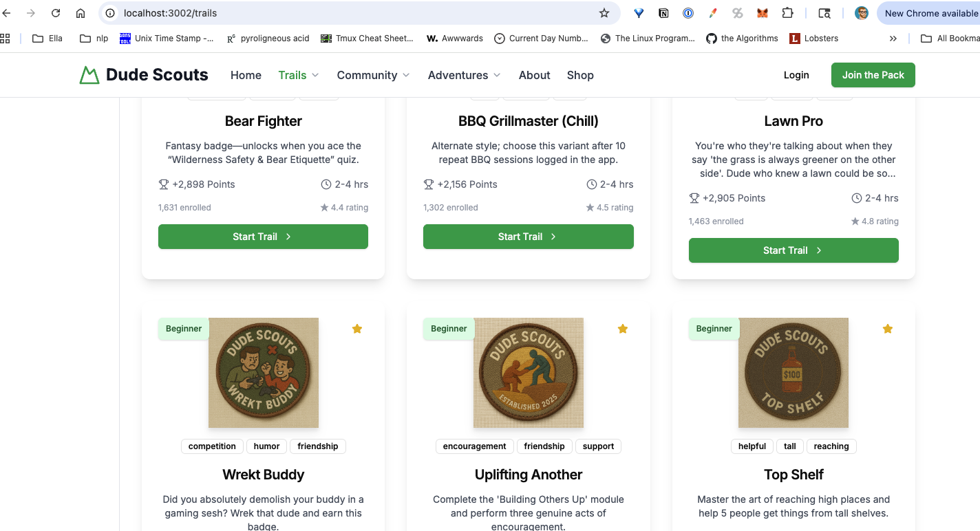
Task: Toggle the favorite star on Uplifting Another
Action: (x=623, y=329)
